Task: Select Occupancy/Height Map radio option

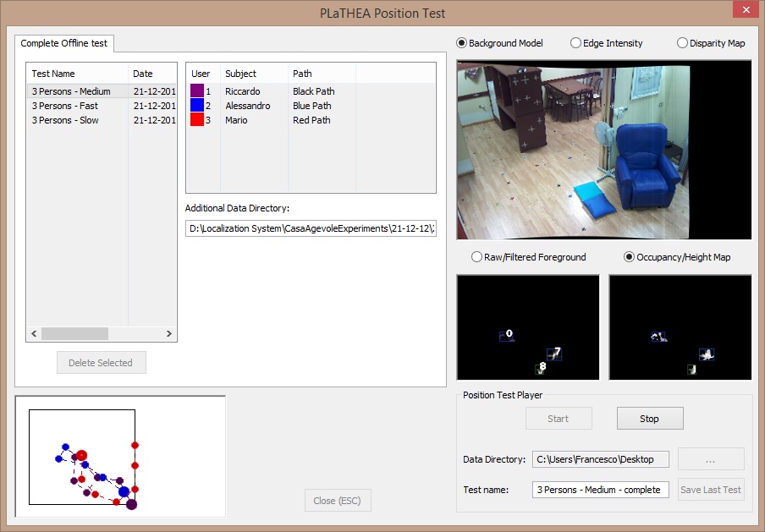Action: coord(630,257)
